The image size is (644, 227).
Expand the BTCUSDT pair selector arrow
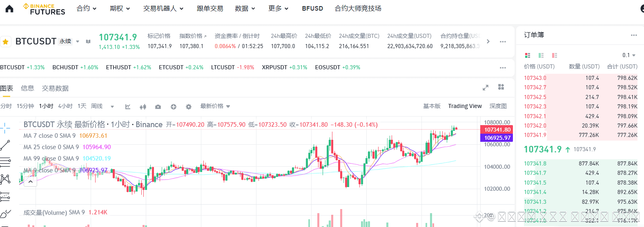[78, 42]
